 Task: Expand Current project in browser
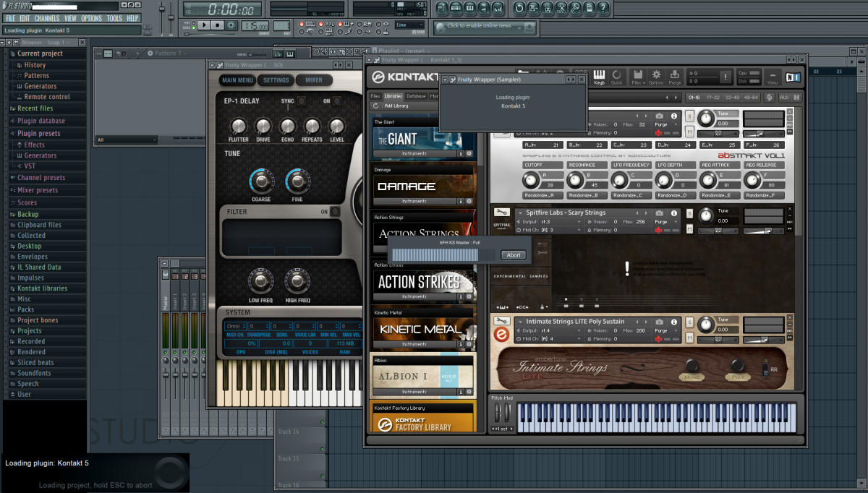(40, 53)
